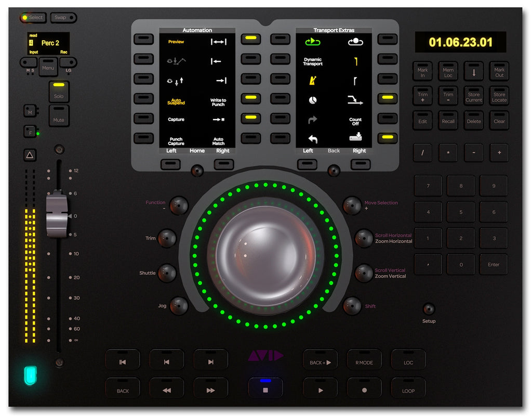Click the numeric keypad Enter key
Viewport: 532px width, 416px height.
494,264
